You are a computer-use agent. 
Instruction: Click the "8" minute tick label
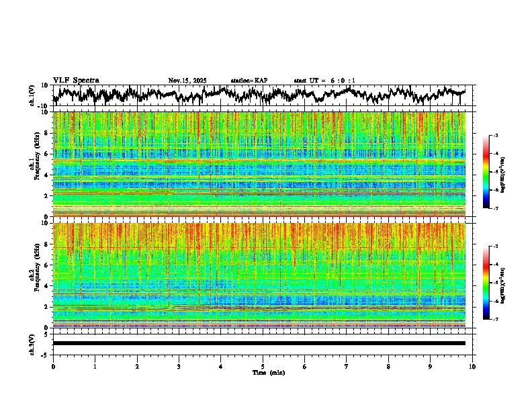coord(388,367)
